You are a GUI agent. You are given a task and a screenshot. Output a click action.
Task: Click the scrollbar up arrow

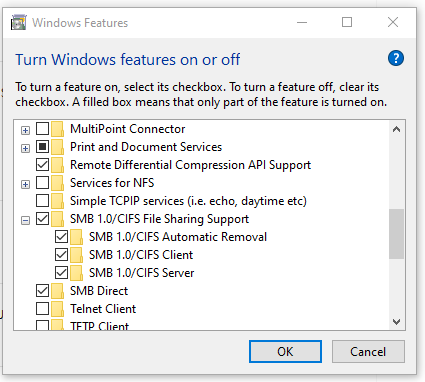pyautogui.click(x=396, y=129)
